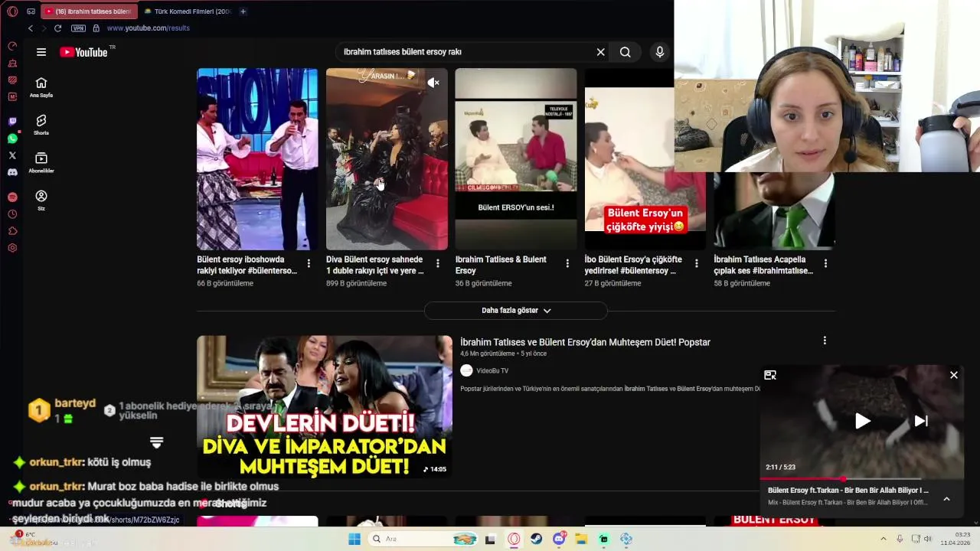
Task: Clear the YouTube search box with the X
Action: click(x=600, y=52)
